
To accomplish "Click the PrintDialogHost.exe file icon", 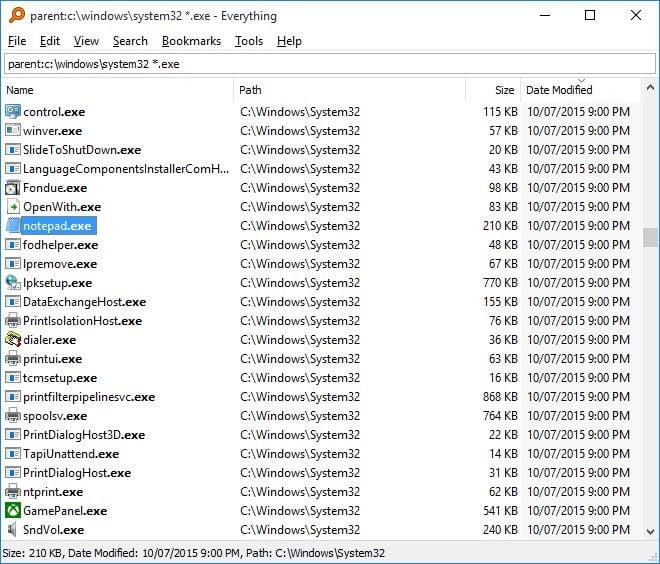I will tap(13, 473).
